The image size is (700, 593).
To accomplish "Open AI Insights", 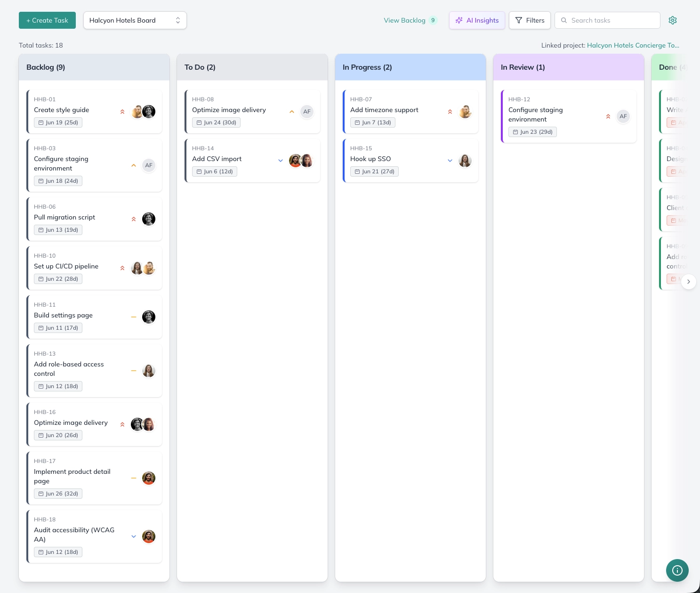I will pos(477,20).
